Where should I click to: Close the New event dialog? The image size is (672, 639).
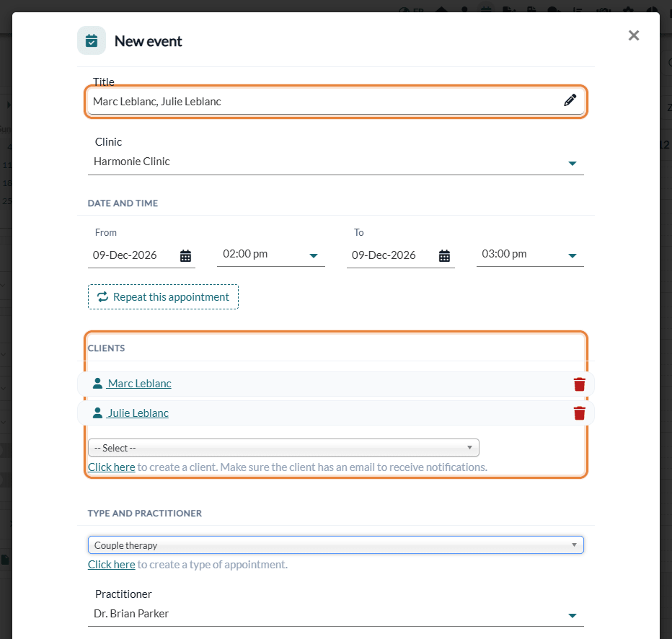[x=634, y=35]
